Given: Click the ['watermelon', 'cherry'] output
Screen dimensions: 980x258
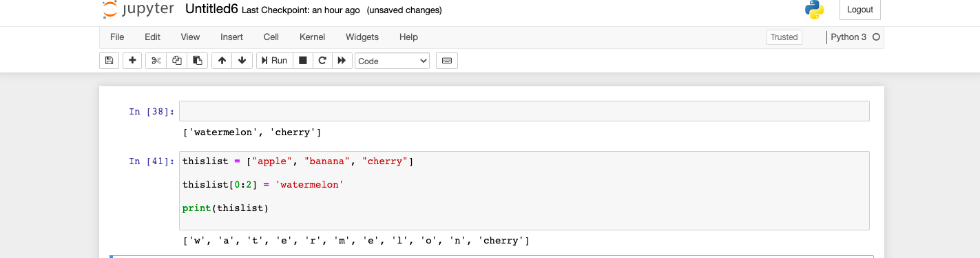Looking at the screenshot, I should [252, 132].
